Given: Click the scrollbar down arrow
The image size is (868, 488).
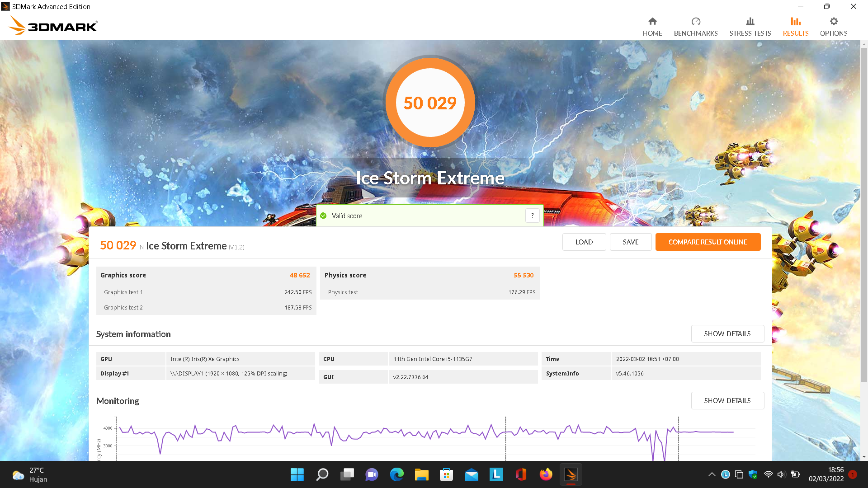Looking at the screenshot, I should click(864, 457).
